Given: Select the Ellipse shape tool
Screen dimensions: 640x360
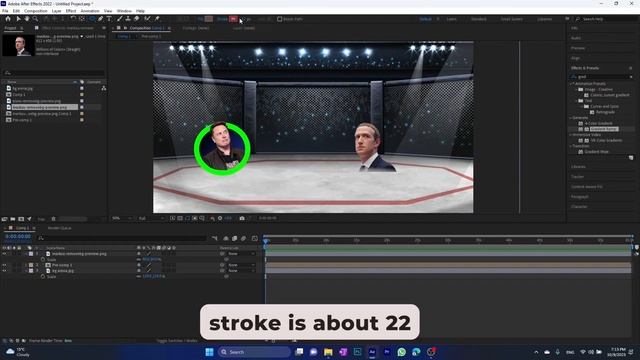Looking at the screenshot, I should click(x=92, y=19).
